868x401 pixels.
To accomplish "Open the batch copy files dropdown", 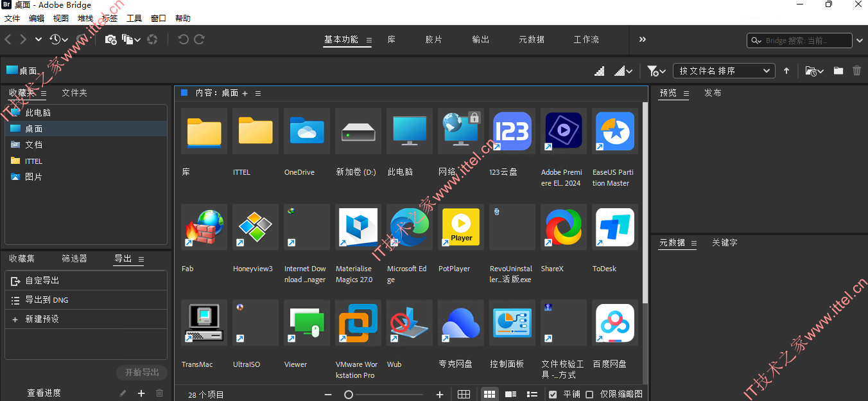I will pyautogui.click(x=131, y=40).
